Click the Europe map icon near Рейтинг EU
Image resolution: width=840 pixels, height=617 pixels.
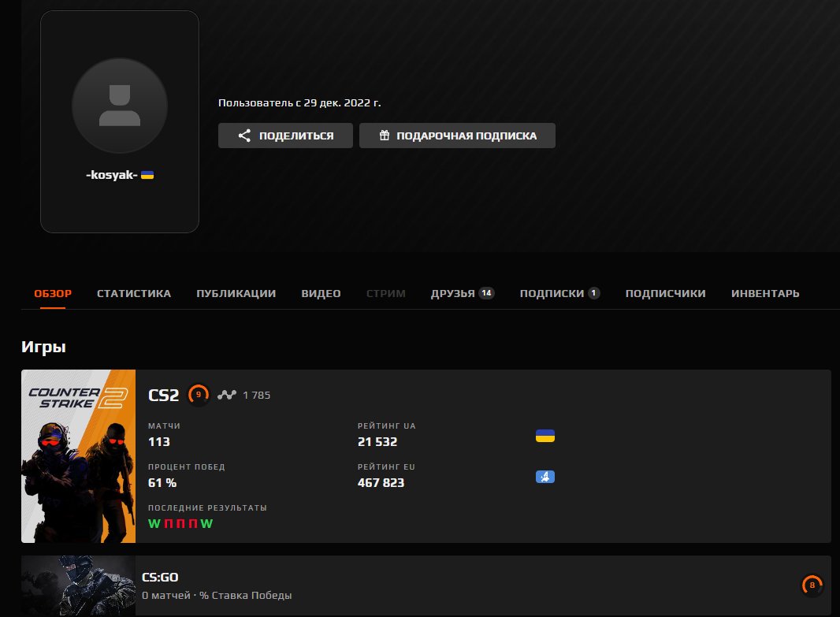[x=545, y=476]
